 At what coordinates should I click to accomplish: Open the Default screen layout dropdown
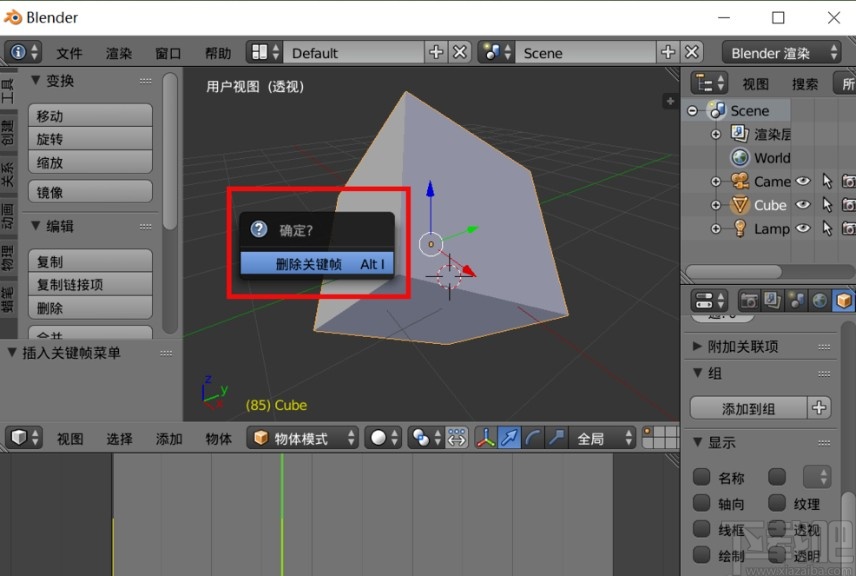click(x=350, y=51)
